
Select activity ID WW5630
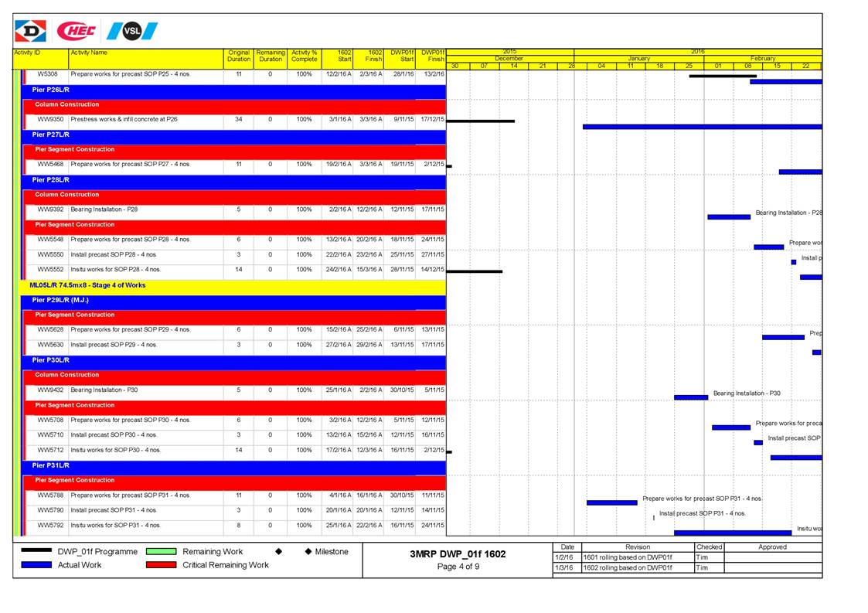point(50,345)
